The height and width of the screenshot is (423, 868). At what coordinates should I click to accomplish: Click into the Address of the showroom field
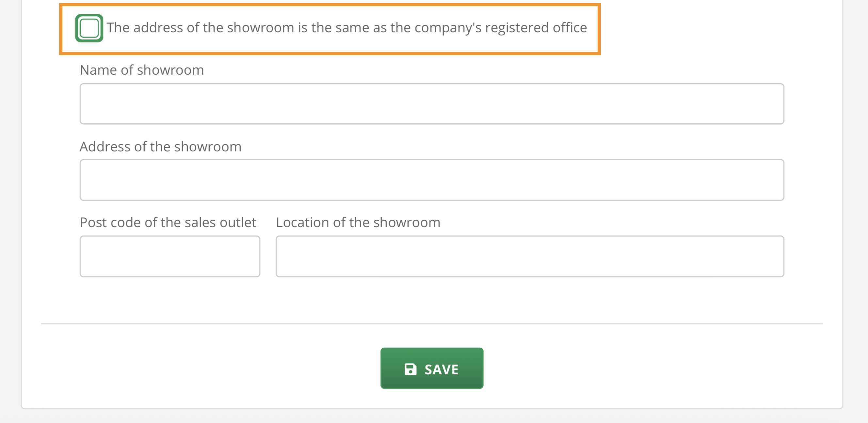(432, 180)
